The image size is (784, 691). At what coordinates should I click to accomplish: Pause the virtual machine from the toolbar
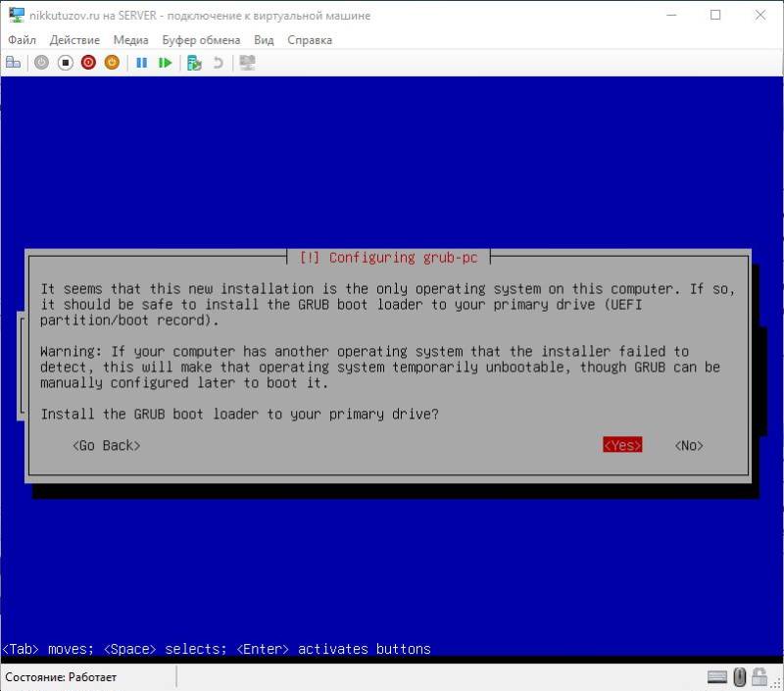(143, 62)
